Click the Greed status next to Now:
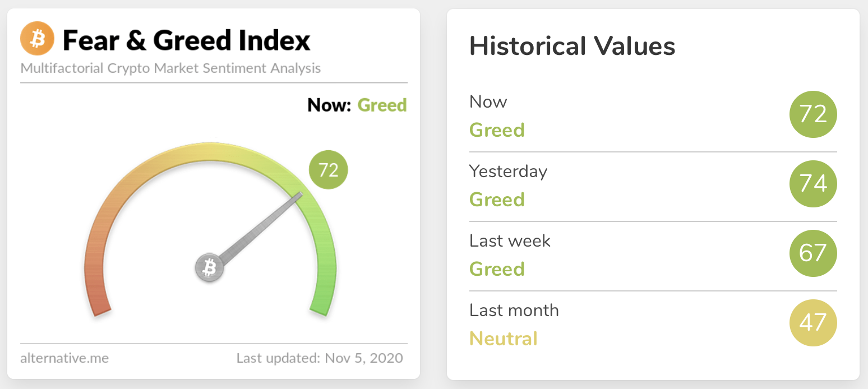 [382, 105]
